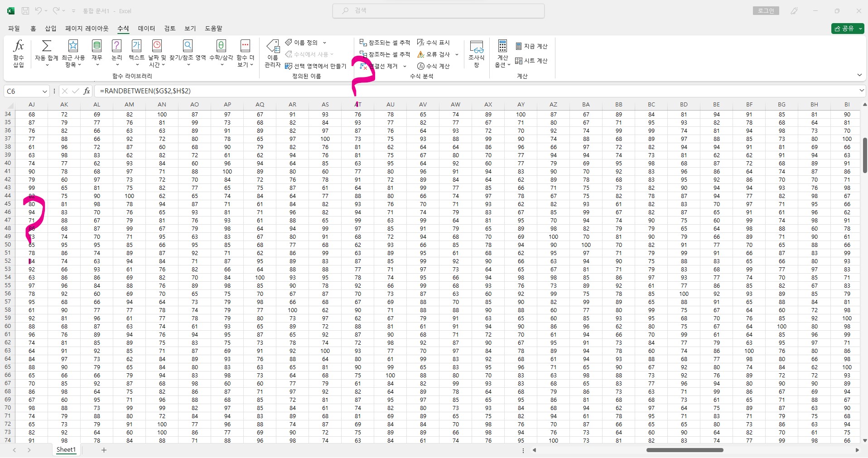The height and width of the screenshot is (458, 868).
Task: Expand the 이름 정의 dropdown arrow
Action: [324, 43]
